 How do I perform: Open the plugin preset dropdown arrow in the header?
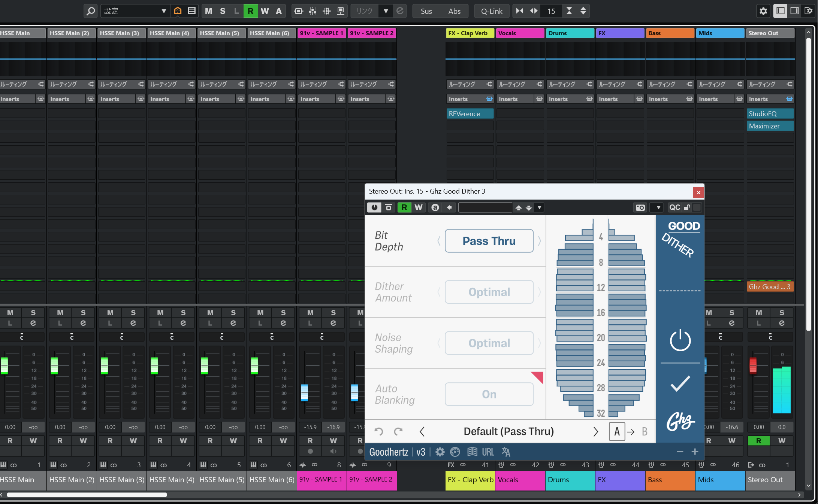point(540,207)
